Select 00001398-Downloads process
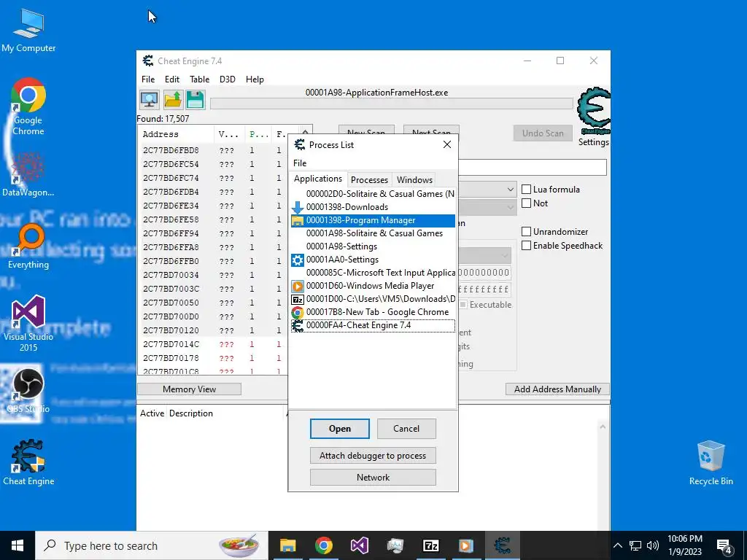 373,206
